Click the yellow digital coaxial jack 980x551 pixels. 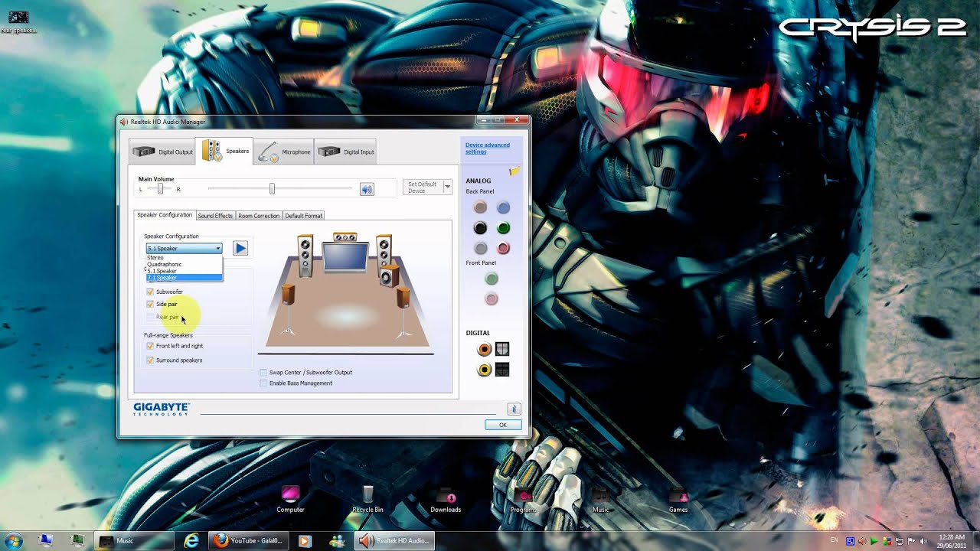[x=484, y=370]
